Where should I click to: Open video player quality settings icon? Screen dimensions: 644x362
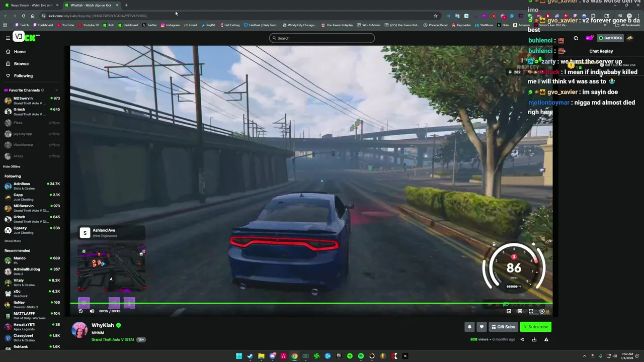click(x=542, y=311)
